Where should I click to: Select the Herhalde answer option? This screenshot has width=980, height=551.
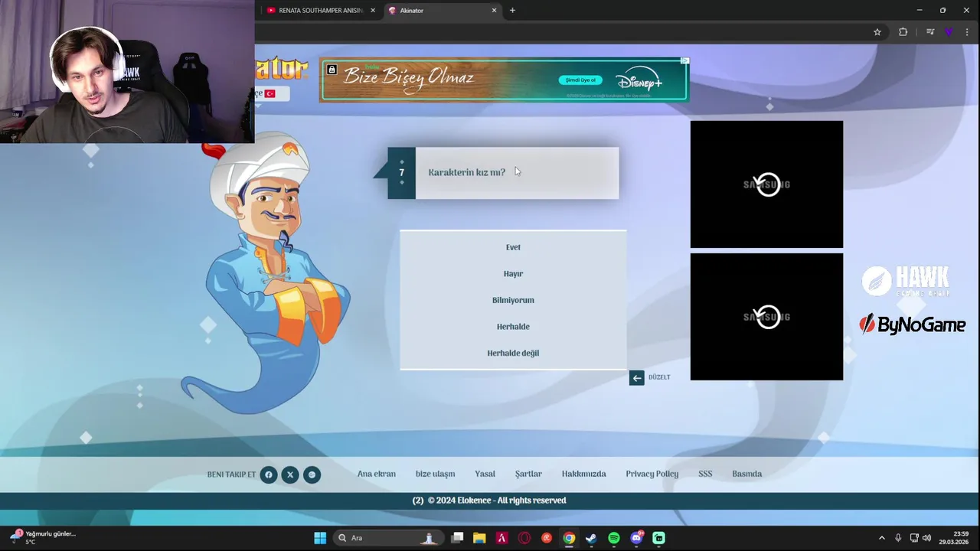[x=513, y=327]
